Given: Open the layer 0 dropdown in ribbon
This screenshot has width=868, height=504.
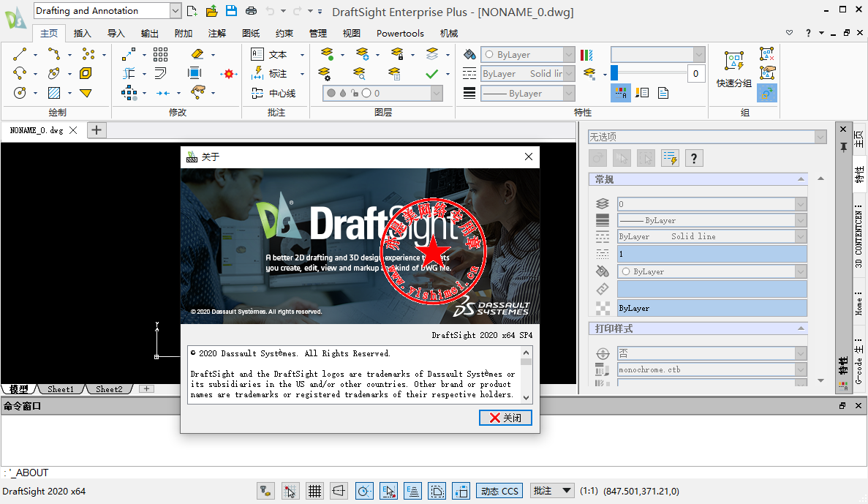Looking at the screenshot, I should point(437,93).
